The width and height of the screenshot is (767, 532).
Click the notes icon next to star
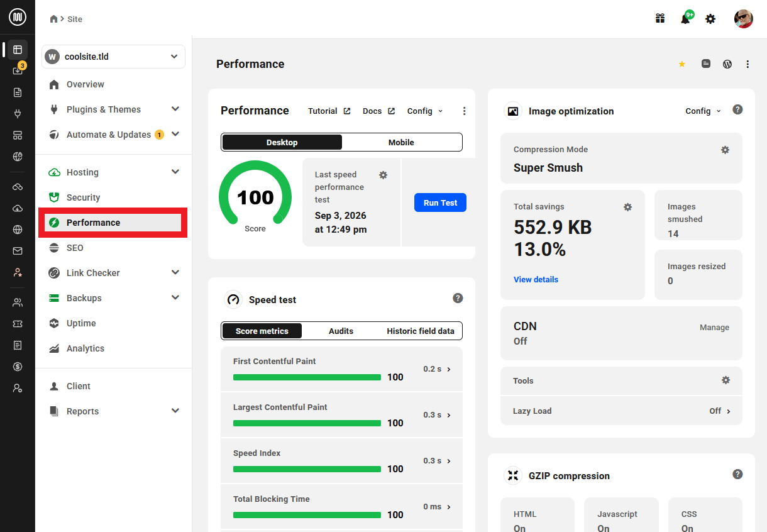[x=706, y=64]
